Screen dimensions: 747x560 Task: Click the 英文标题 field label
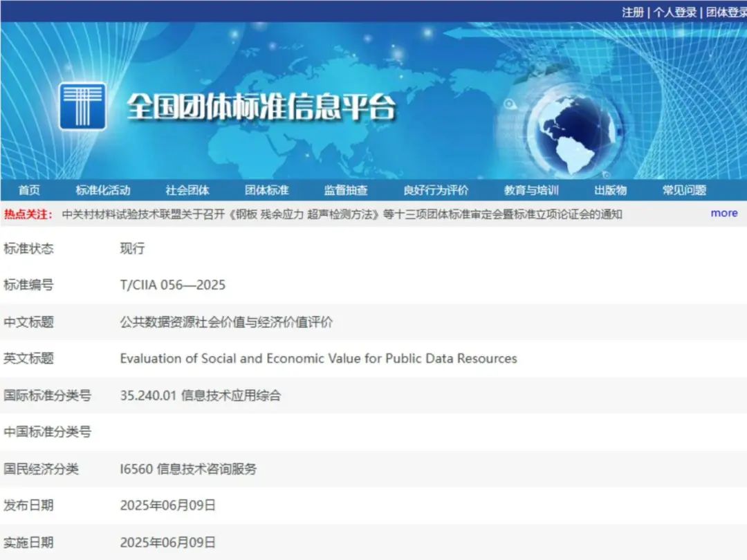tap(28, 358)
